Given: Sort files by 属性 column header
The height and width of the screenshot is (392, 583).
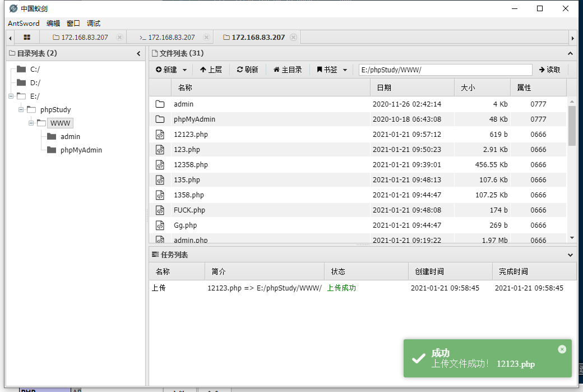Looking at the screenshot, I should (x=538, y=88).
